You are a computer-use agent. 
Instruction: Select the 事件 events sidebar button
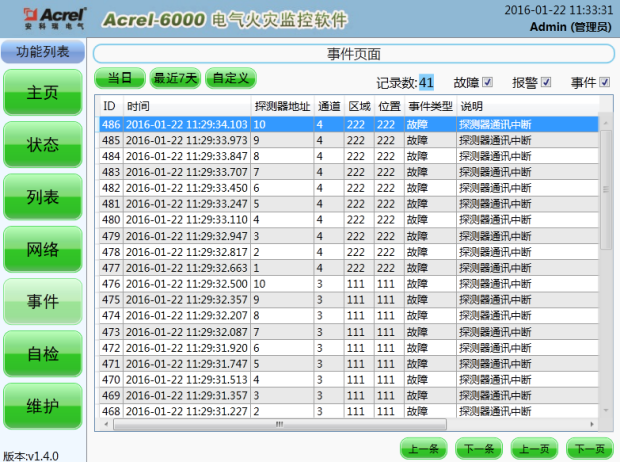pyautogui.click(x=42, y=302)
